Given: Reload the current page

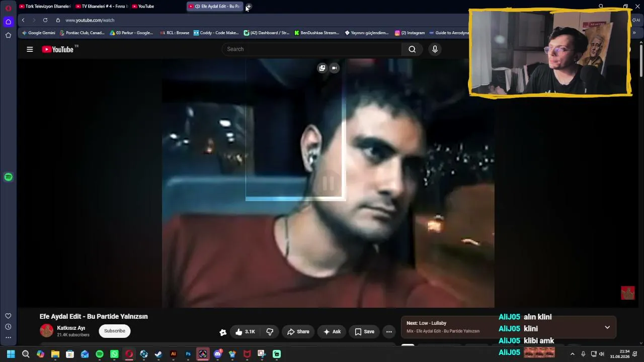Looking at the screenshot, I should point(45,20).
